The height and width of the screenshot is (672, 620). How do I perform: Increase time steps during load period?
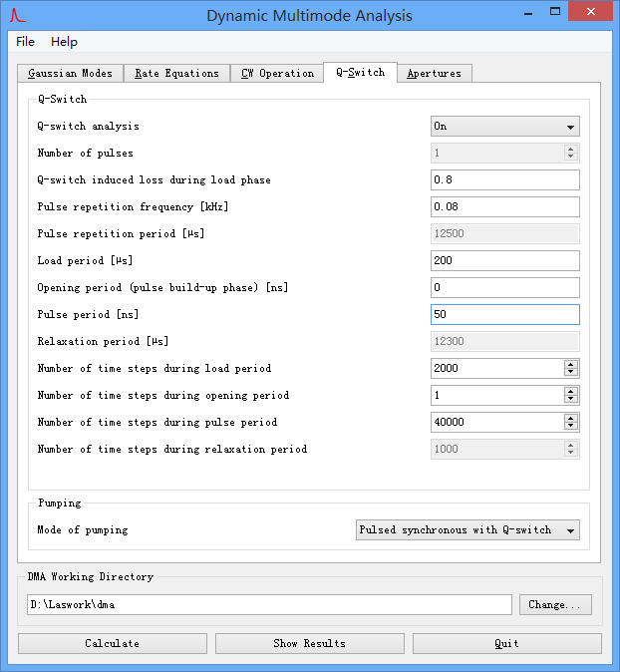coord(570,364)
